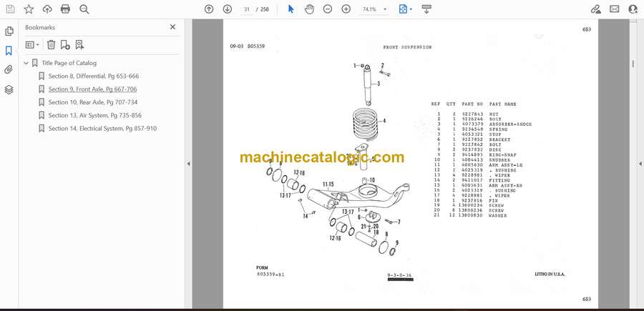The height and width of the screenshot is (311, 644).
Task: Click the vertical scrollbar thumb
Action: [x=633, y=64]
